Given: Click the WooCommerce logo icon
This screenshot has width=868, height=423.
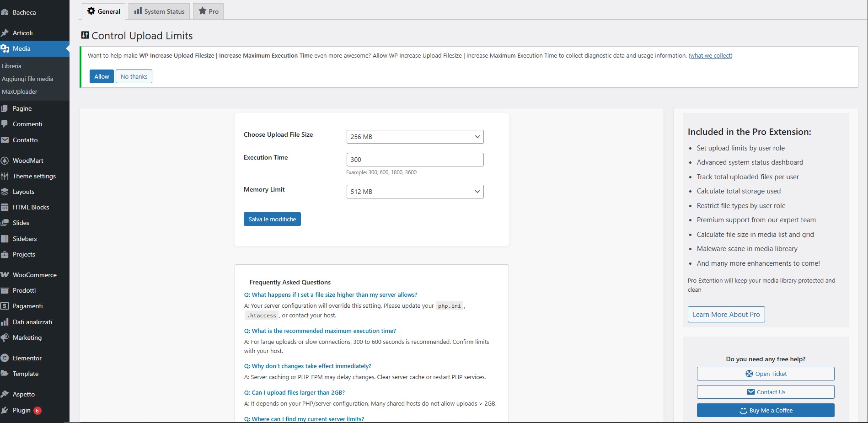Looking at the screenshot, I should click(x=5, y=275).
